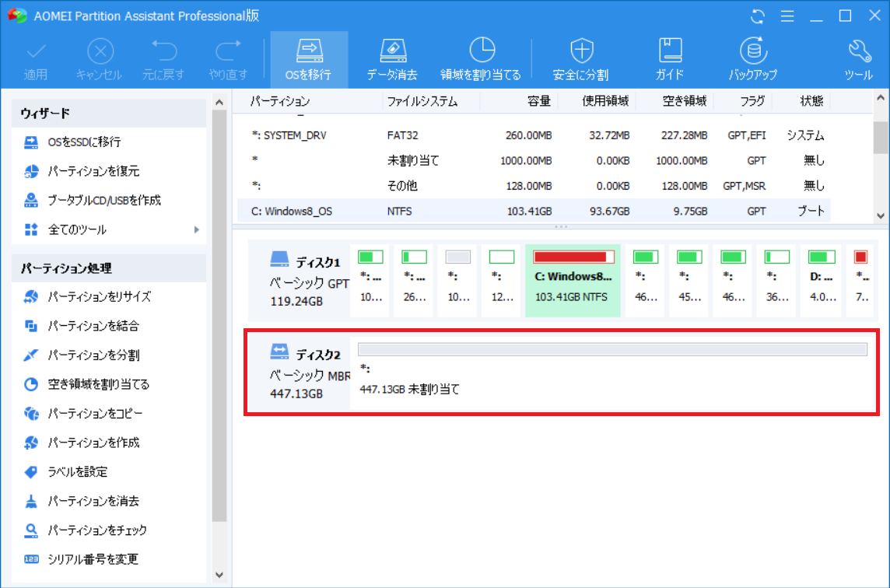890x588 pixels.
Task: Select the D: partition block on ディスク1
Action: 821,280
